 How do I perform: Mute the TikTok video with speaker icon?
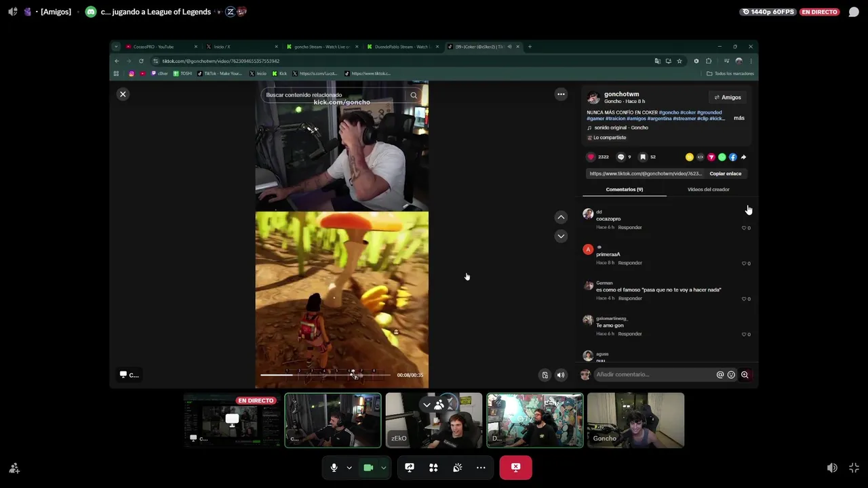pyautogui.click(x=561, y=375)
